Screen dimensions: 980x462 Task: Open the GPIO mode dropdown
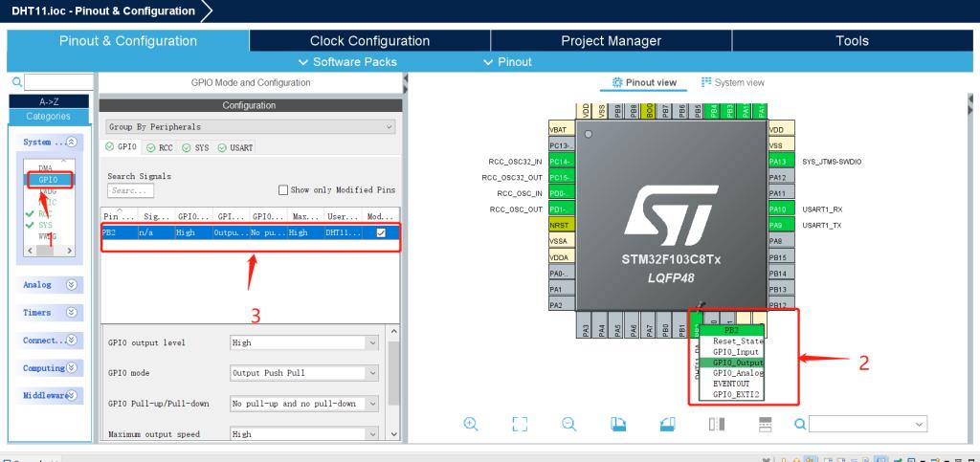(x=304, y=373)
